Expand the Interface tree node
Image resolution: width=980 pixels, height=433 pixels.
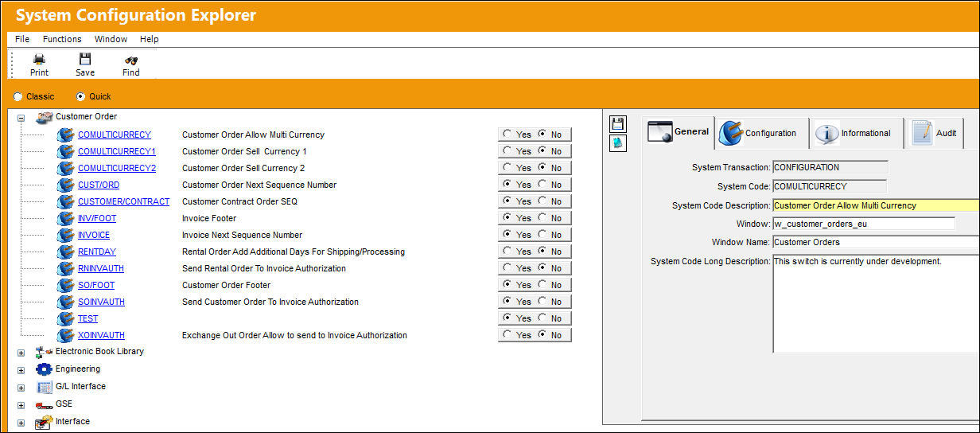point(21,423)
